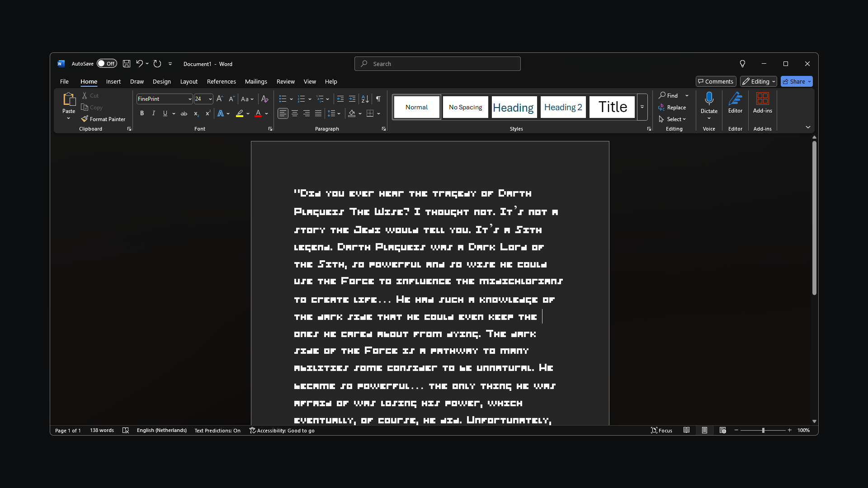Click the vertical scrollbar thumb
This screenshot has width=868, height=488.
[x=814, y=218]
